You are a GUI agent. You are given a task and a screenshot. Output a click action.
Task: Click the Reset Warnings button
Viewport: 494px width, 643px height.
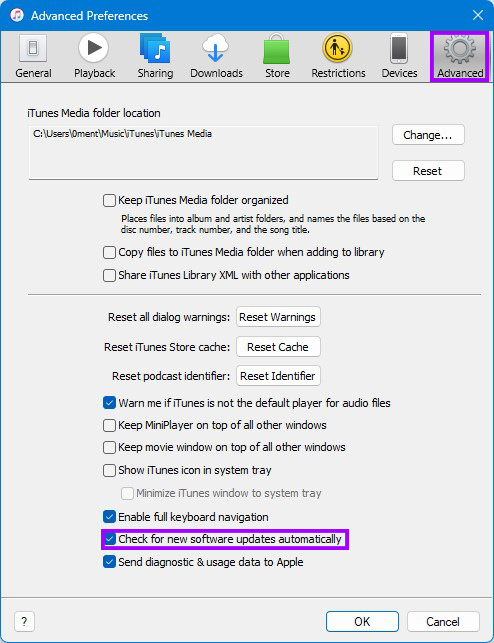pos(278,317)
